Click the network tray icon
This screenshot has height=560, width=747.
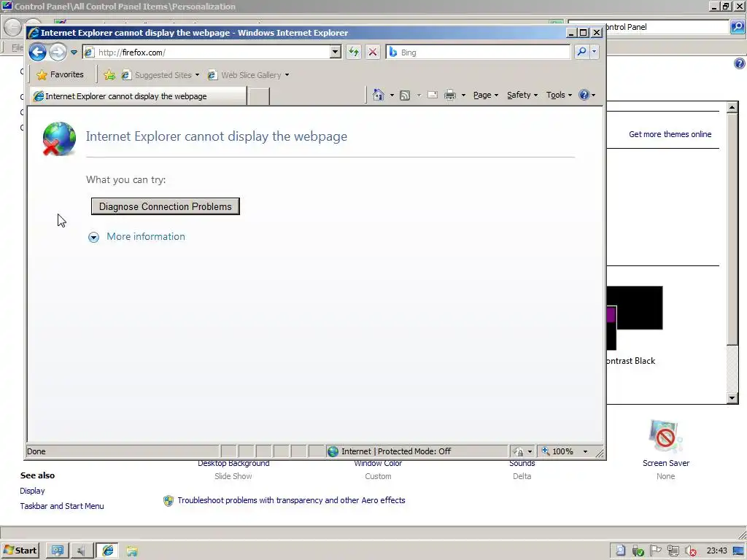coord(673,551)
